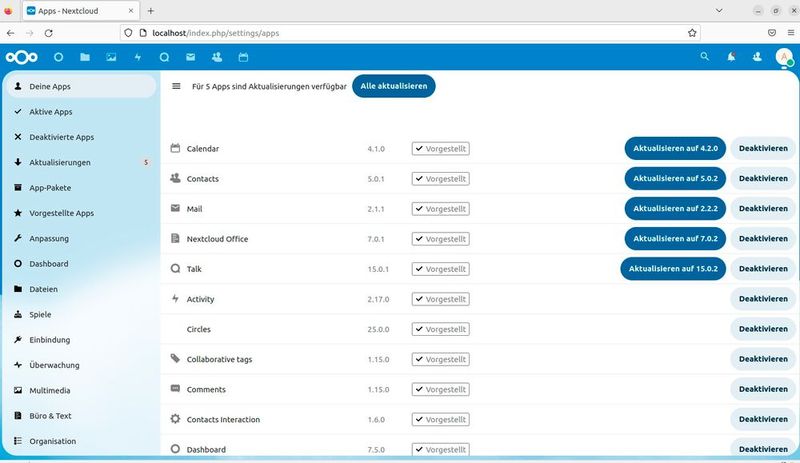Click the Collaborative tags row icon
The width and height of the screenshot is (800, 463).
(175, 358)
